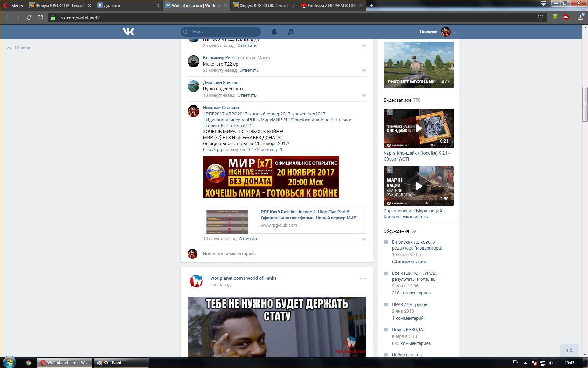The height and width of the screenshot is (368, 588).
Task: Click the green download extension icon
Action: [555, 17]
